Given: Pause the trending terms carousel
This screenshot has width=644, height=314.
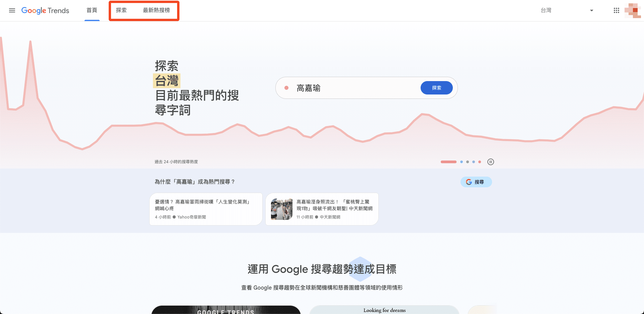Looking at the screenshot, I should point(490,162).
